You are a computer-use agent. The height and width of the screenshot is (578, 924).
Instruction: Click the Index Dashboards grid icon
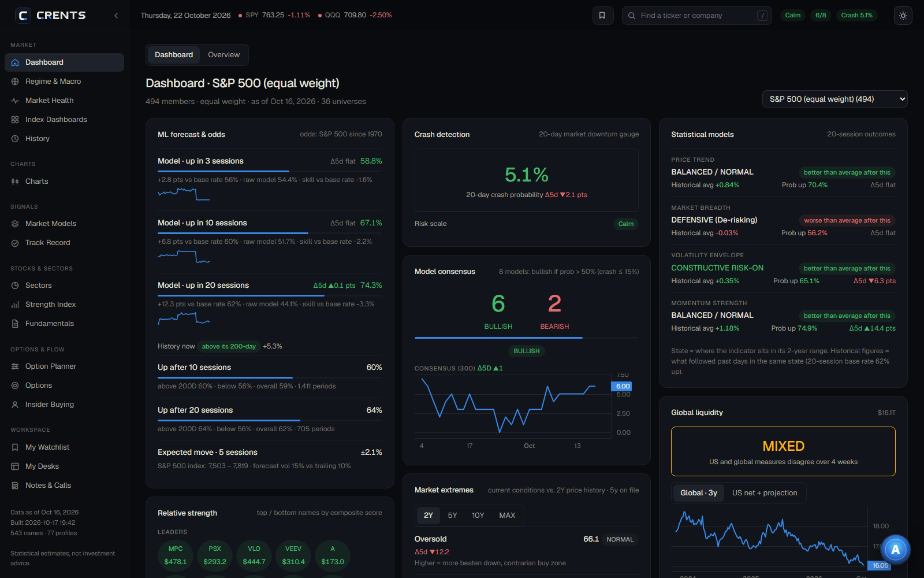coord(15,120)
